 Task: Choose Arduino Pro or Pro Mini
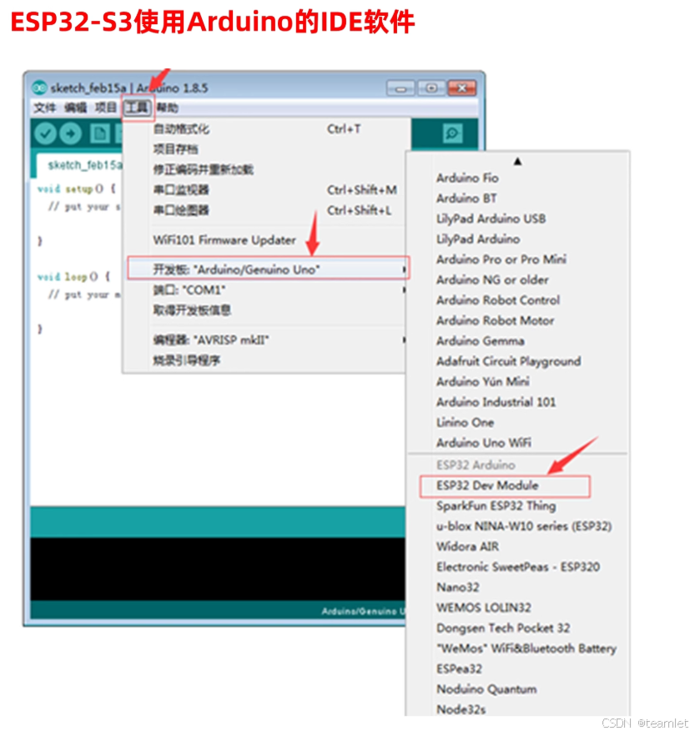501,260
